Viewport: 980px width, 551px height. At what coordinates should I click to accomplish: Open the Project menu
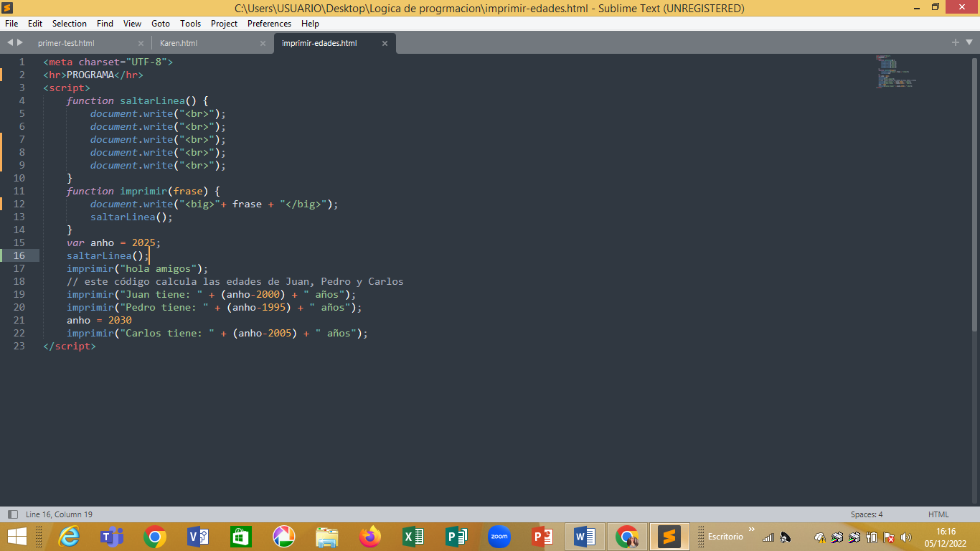point(225,24)
